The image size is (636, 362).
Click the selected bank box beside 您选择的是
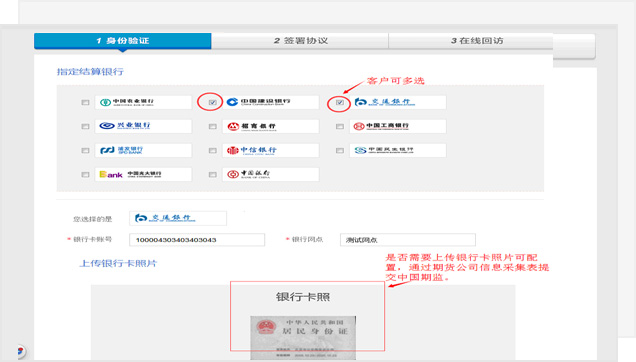click(178, 218)
